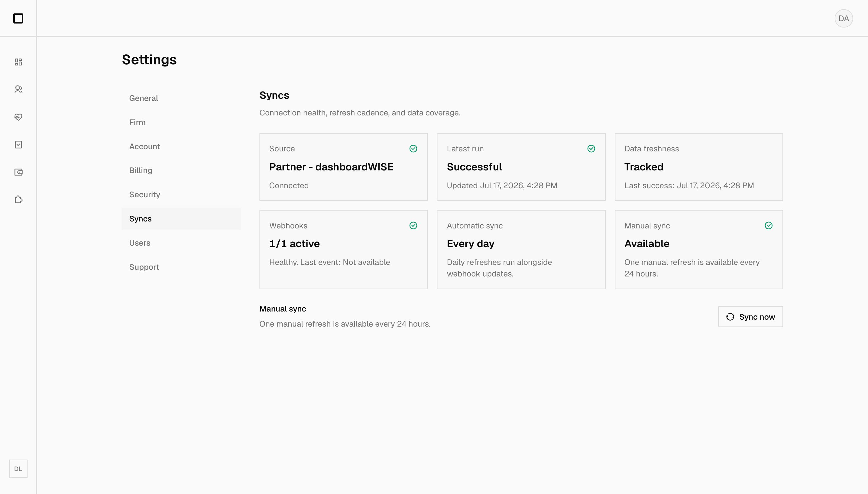Click the Available manual sync value
This screenshot has height=494, width=868.
(647, 244)
